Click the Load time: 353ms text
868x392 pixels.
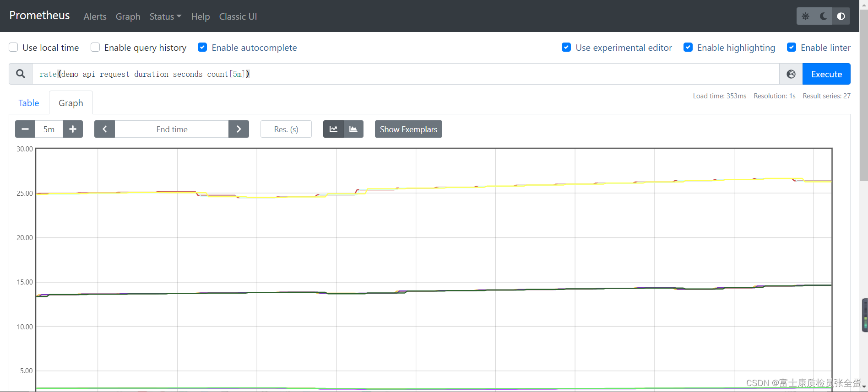pyautogui.click(x=720, y=96)
